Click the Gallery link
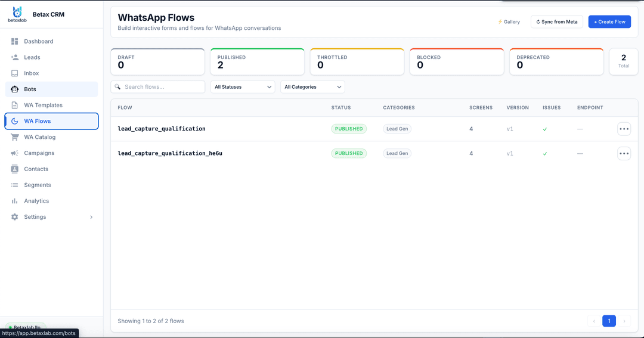This screenshot has height=338, width=644. [509, 22]
